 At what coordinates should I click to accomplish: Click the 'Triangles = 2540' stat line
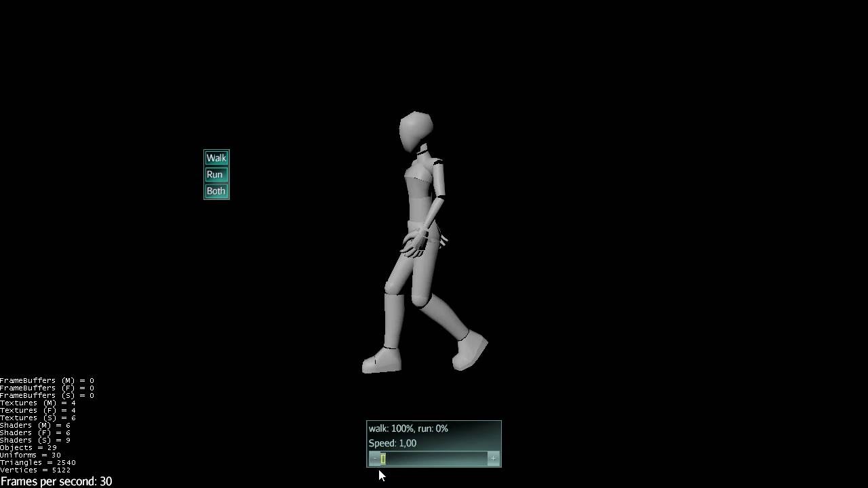click(x=38, y=462)
